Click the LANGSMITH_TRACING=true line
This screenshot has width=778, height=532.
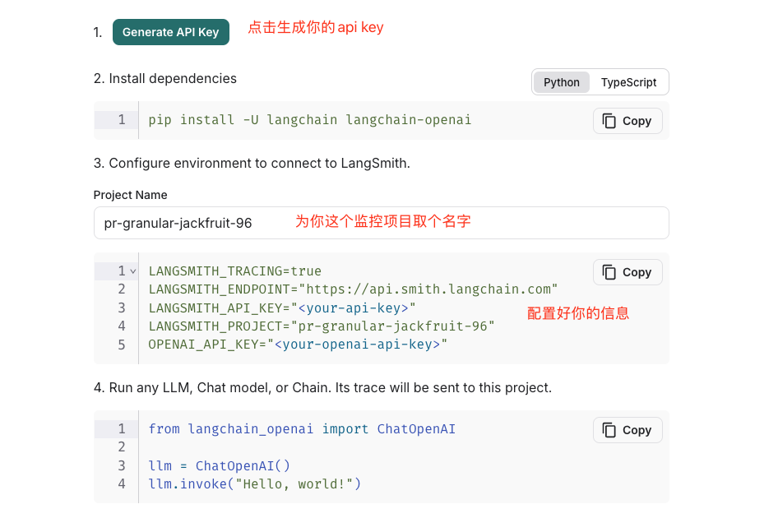235,271
